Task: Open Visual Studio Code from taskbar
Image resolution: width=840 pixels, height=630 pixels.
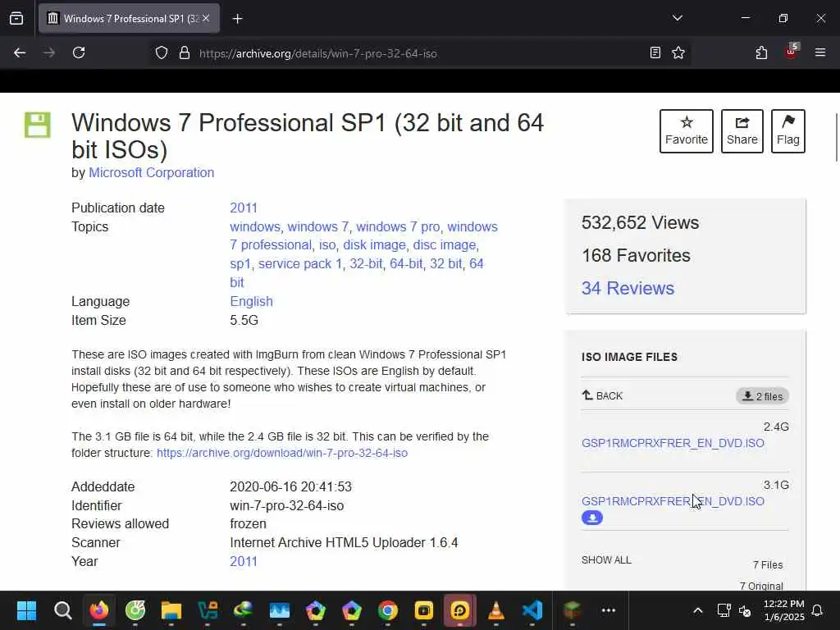Action: point(532,610)
